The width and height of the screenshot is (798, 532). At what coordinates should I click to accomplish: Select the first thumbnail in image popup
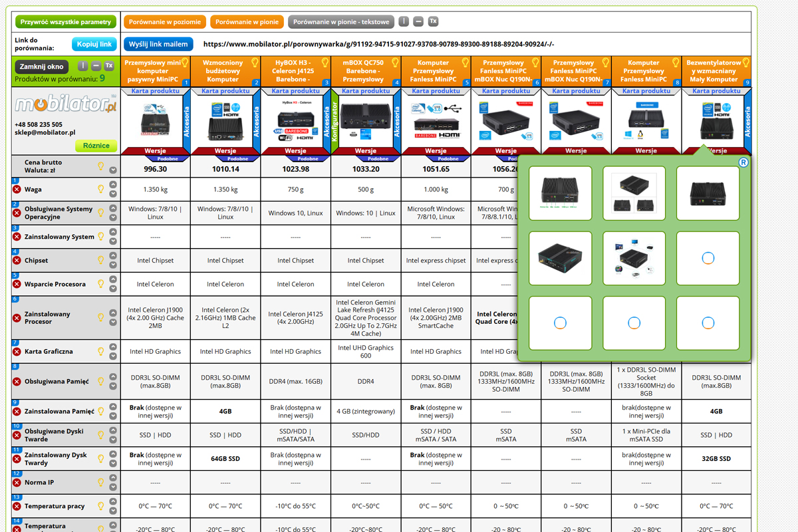tap(560, 193)
